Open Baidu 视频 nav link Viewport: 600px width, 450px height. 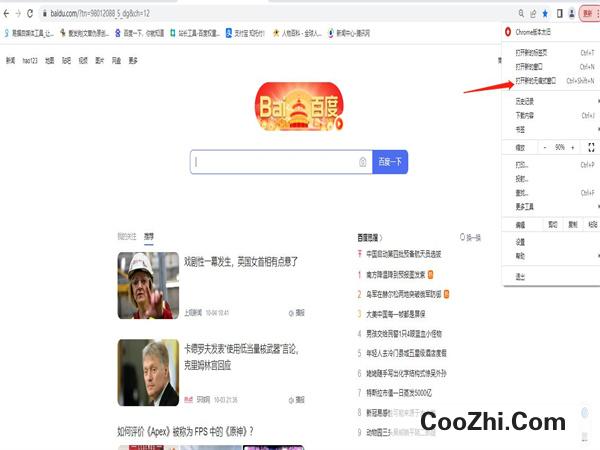83,60
